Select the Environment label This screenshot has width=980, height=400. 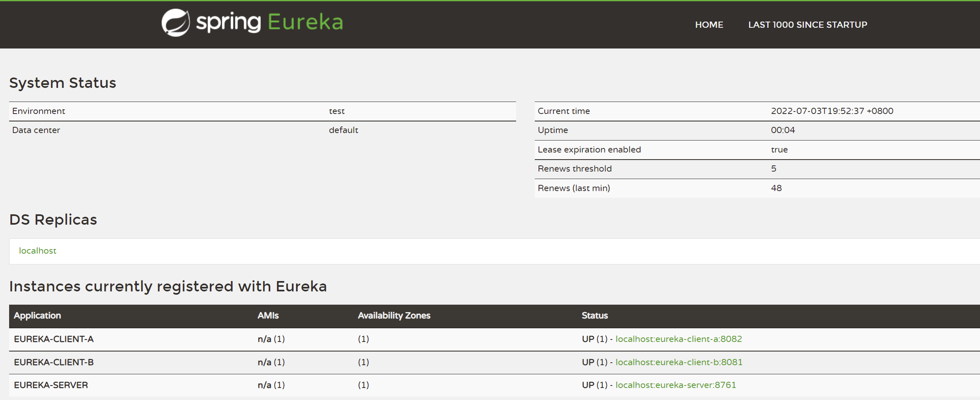[39, 111]
